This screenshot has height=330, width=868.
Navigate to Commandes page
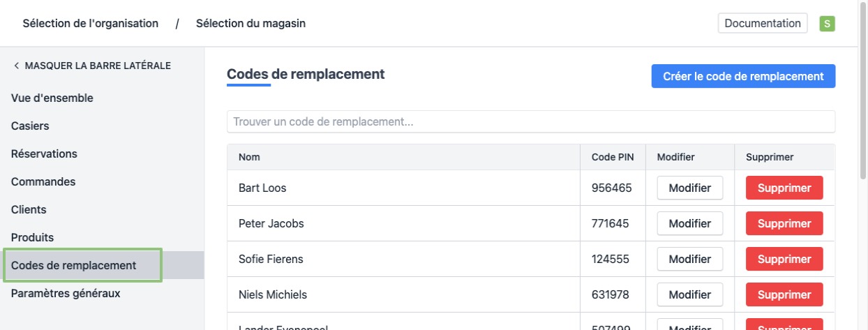43,182
